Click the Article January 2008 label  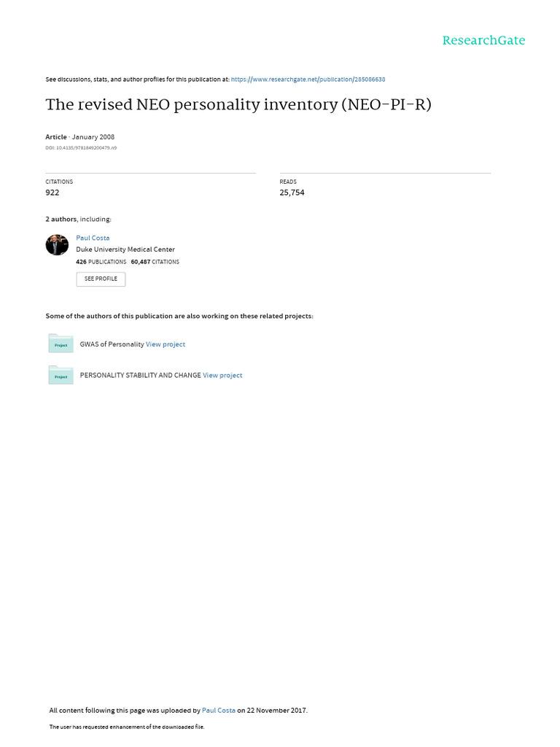[79, 137]
